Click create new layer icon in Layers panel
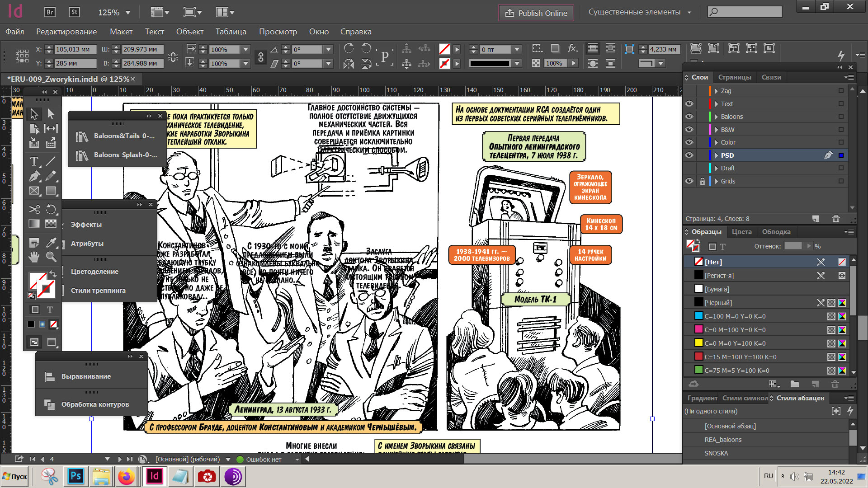The image size is (868, 488). point(816,219)
